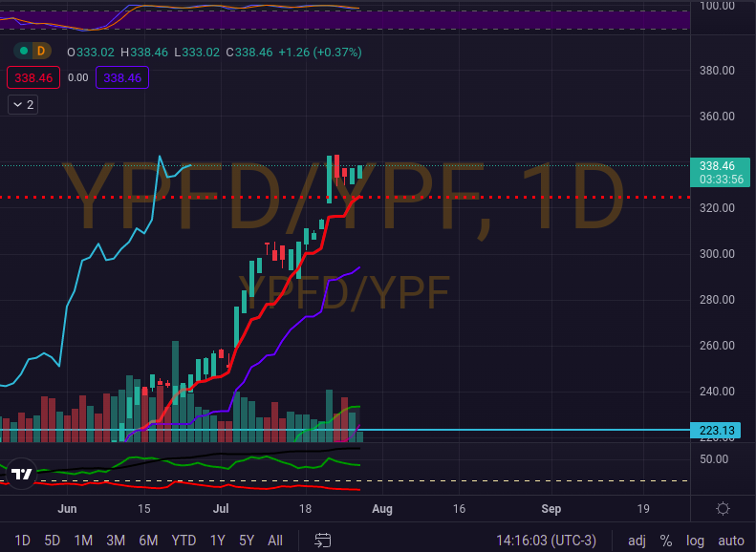
Task: Select the All date range
Action: [x=275, y=541]
